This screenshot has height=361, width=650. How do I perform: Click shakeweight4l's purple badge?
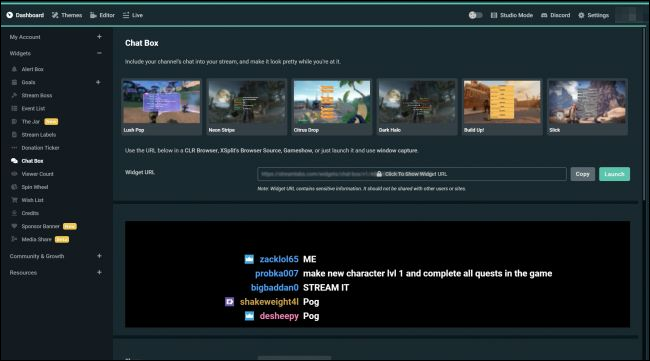pyautogui.click(x=229, y=302)
